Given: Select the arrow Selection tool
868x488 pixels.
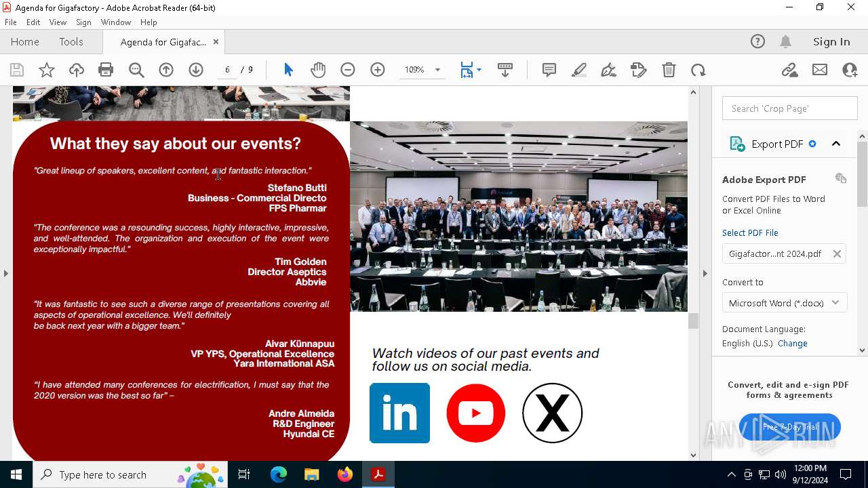Looking at the screenshot, I should coord(288,70).
